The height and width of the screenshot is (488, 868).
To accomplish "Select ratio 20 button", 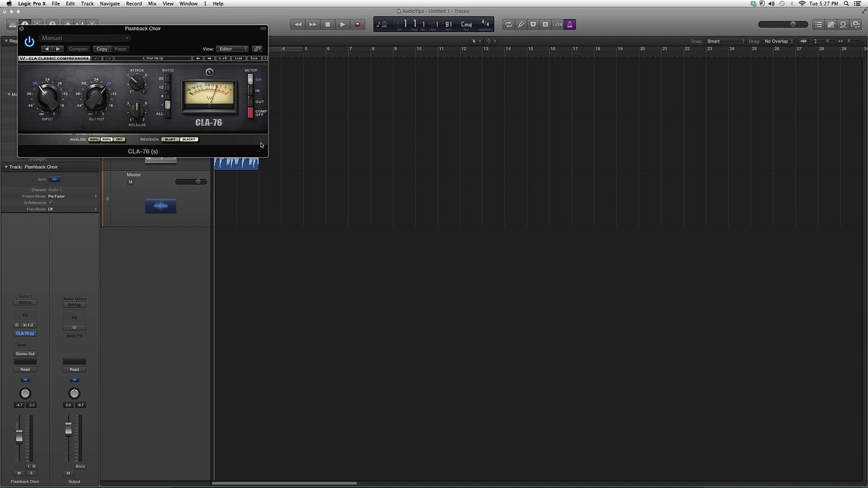I will pyautogui.click(x=167, y=79).
